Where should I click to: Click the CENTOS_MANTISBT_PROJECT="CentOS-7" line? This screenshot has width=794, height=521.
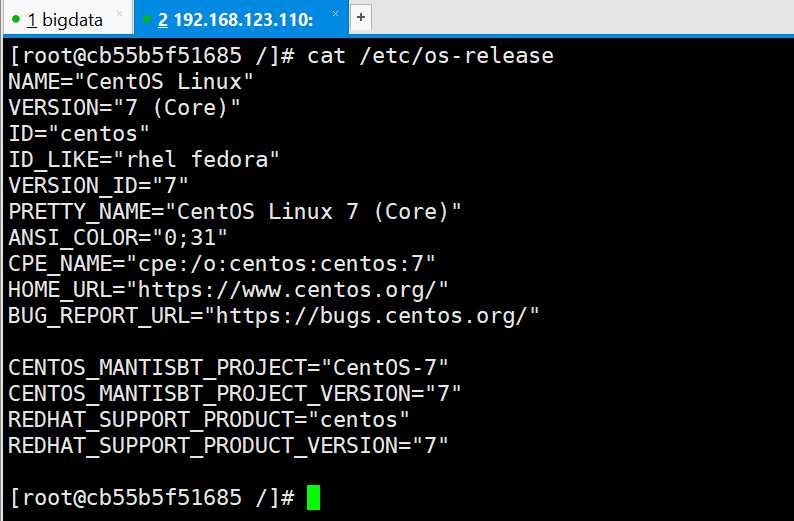[228, 368]
